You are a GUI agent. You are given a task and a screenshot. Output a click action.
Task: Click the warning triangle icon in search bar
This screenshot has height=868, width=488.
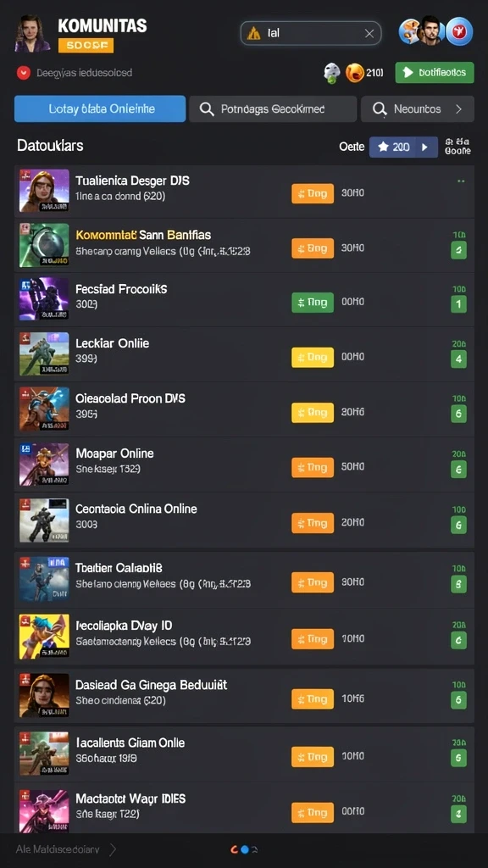pos(253,33)
